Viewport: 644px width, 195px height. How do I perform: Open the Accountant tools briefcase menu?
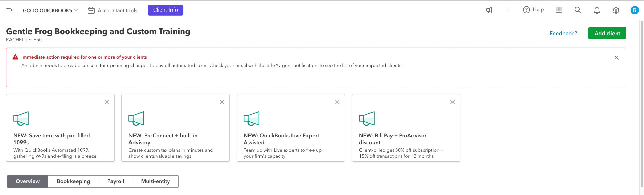click(x=112, y=10)
